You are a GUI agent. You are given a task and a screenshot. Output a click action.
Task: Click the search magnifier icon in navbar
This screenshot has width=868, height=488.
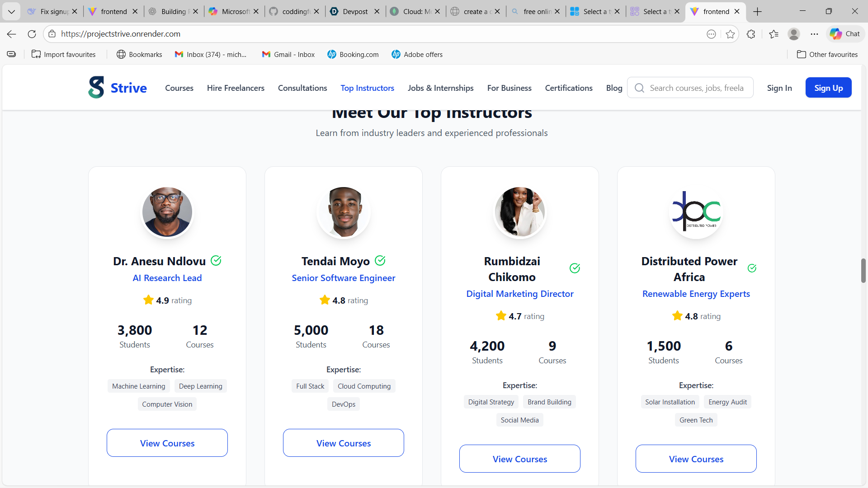639,88
